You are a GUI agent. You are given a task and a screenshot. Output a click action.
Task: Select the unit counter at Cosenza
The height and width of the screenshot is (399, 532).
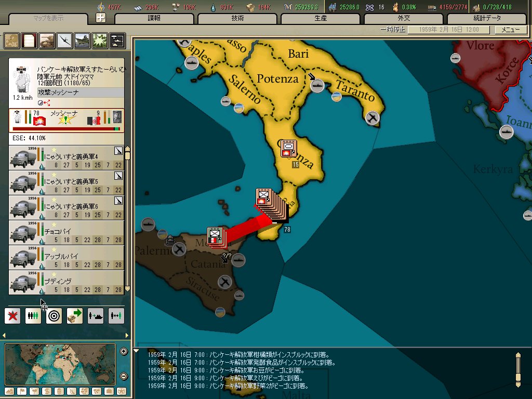click(289, 148)
